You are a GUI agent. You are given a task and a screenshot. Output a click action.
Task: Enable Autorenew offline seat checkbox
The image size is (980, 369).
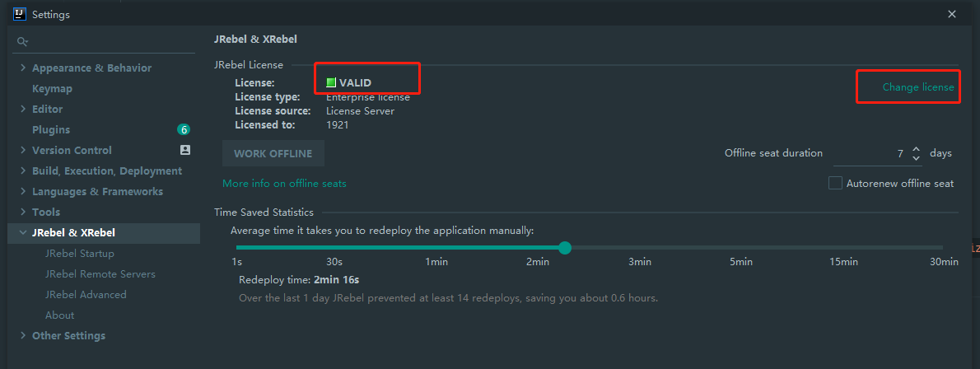(835, 183)
